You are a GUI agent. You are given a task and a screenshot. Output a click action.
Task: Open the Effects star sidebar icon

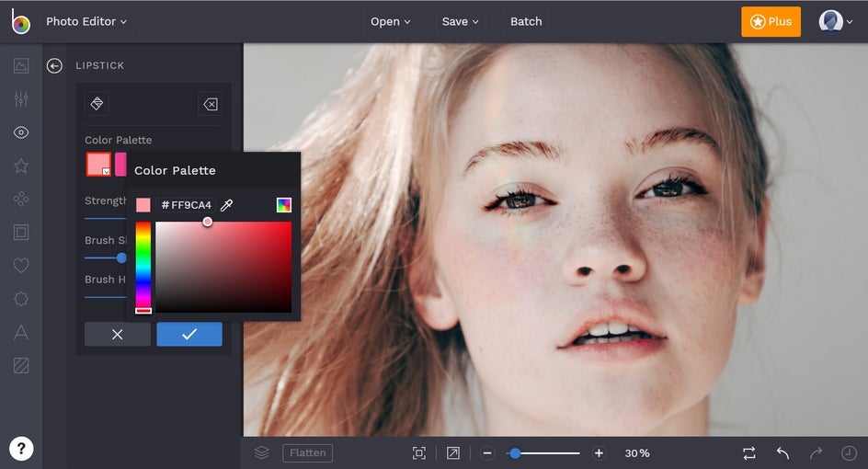point(21,166)
